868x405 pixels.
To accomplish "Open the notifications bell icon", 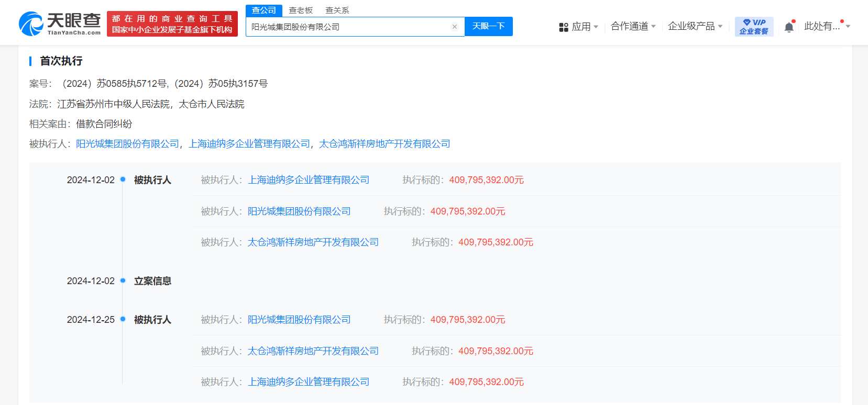I will pyautogui.click(x=789, y=27).
